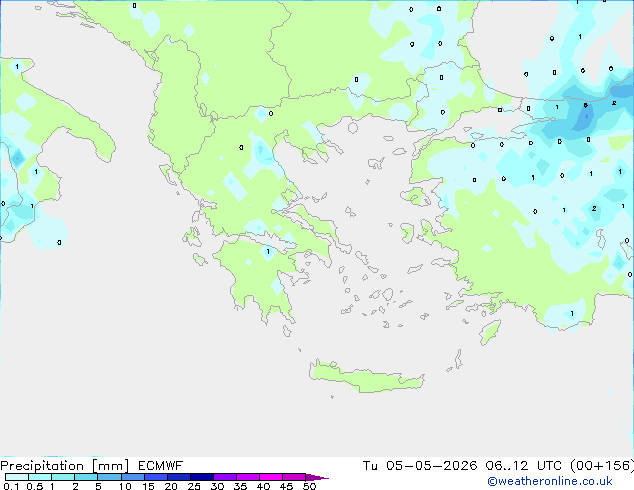Click the legend label '50'
Screen dimensions: 634x490
(309, 486)
